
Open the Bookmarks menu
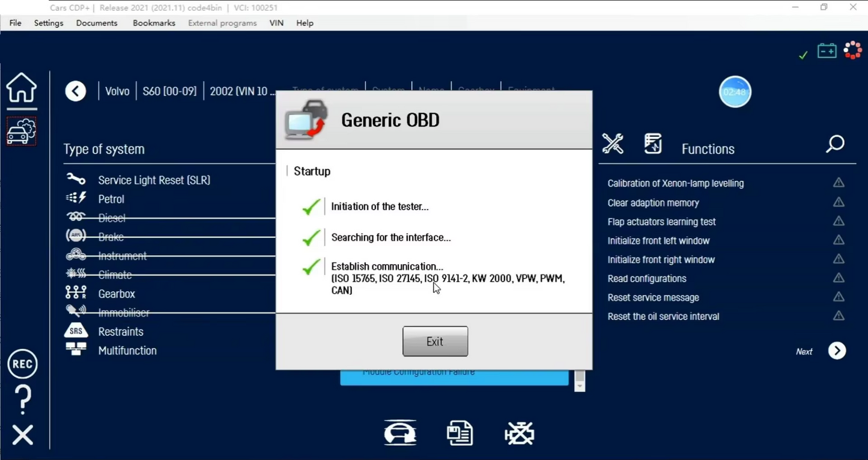point(154,23)
